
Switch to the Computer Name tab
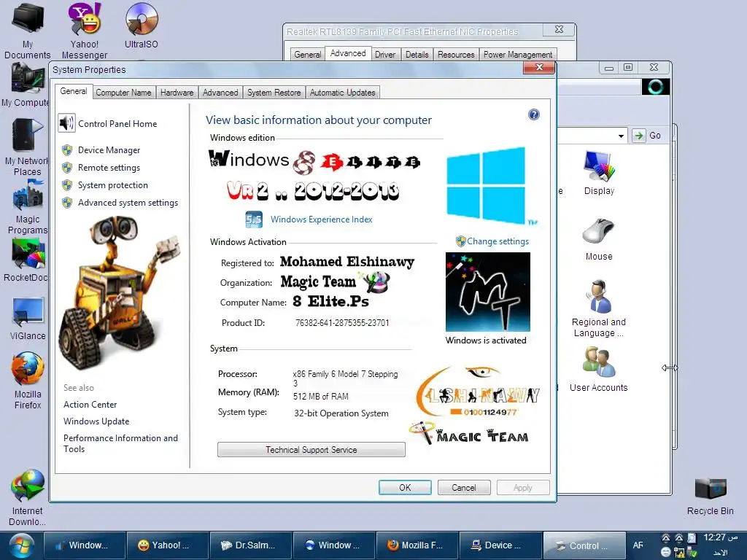pyautogui.click(x=123, y=93)
